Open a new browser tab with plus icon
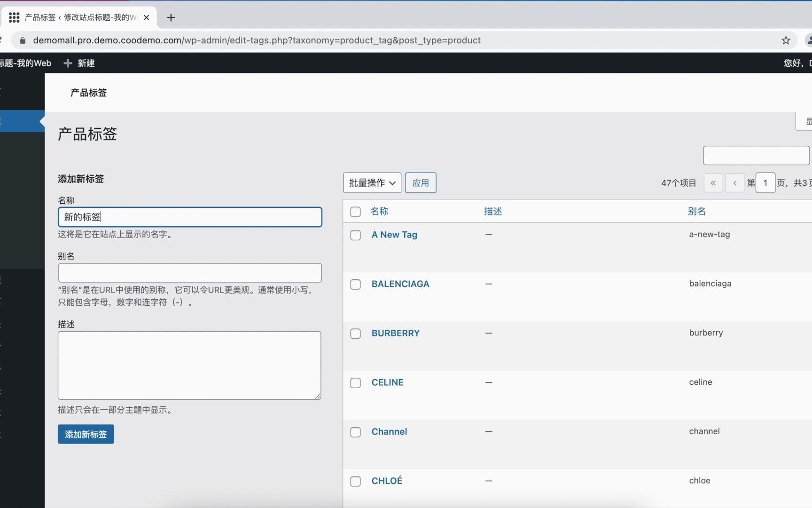 (x=171, y=17)
